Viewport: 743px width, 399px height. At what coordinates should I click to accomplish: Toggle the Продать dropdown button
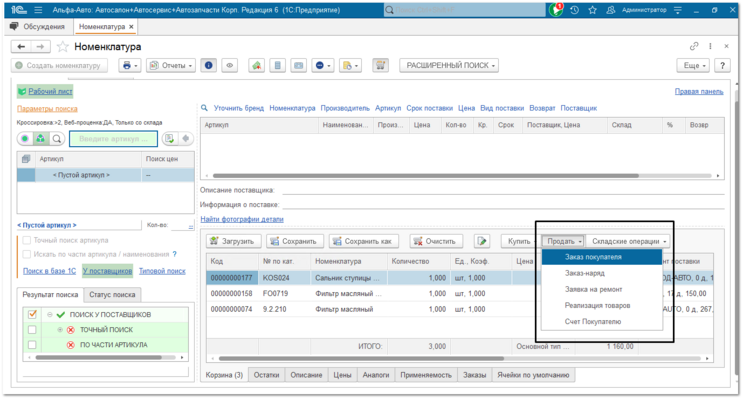[563, 241]
